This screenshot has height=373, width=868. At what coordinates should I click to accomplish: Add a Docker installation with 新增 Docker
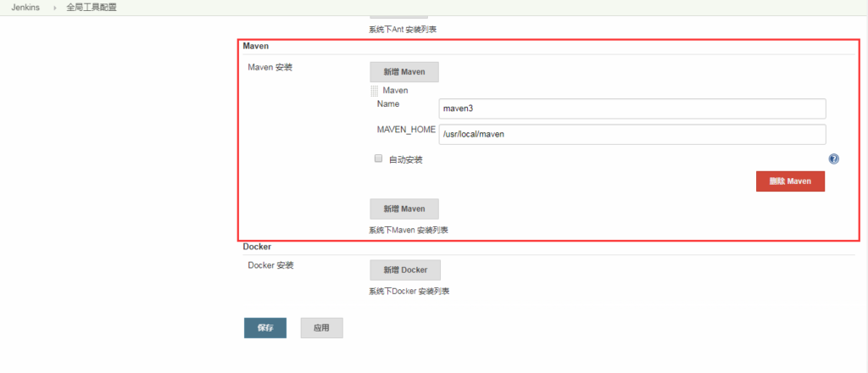click(404, 270)
